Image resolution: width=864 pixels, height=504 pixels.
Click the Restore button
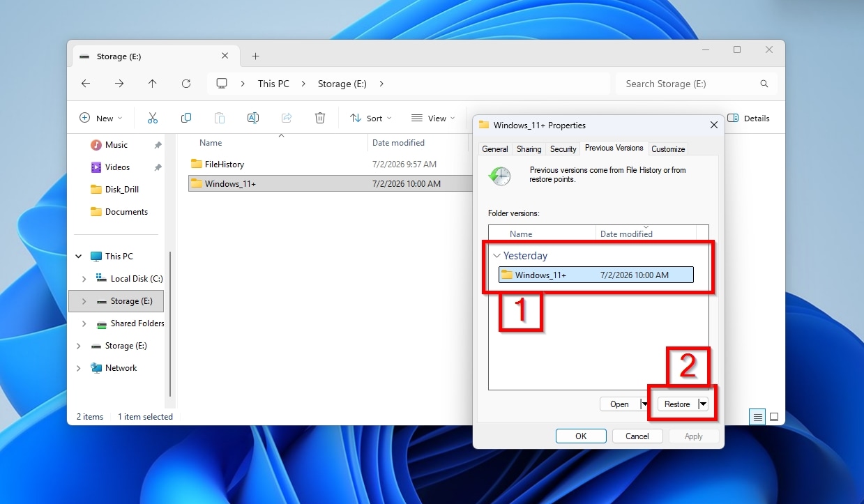click(677, 404)
